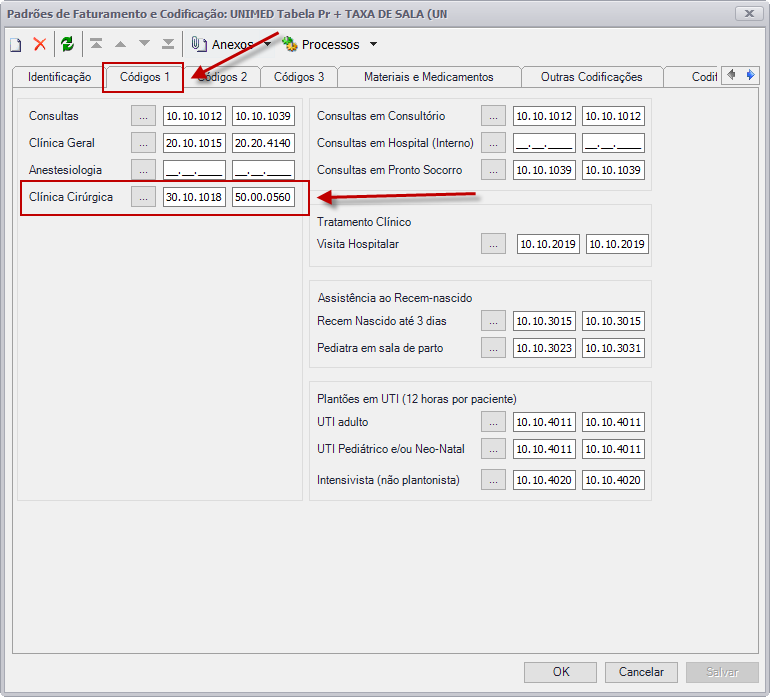770x697 pixels.
Task: Click Pediatra field 10.10.3031
Action: click(613, 348)
